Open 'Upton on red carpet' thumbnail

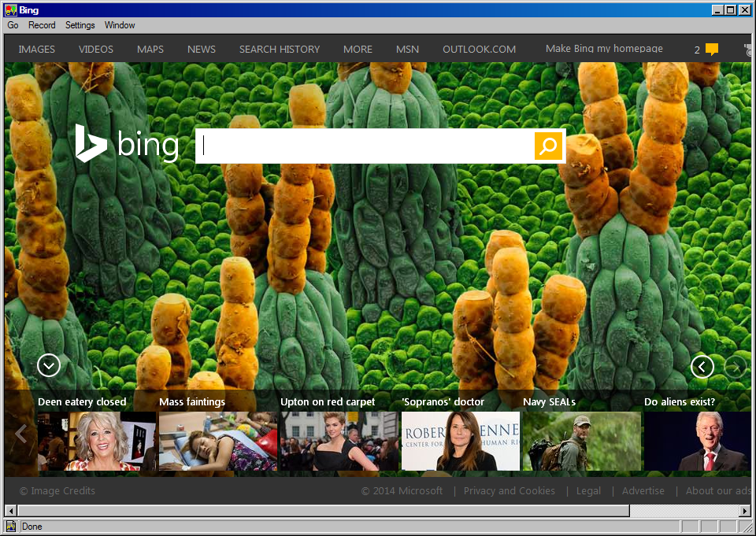click(x=339, y=441)
